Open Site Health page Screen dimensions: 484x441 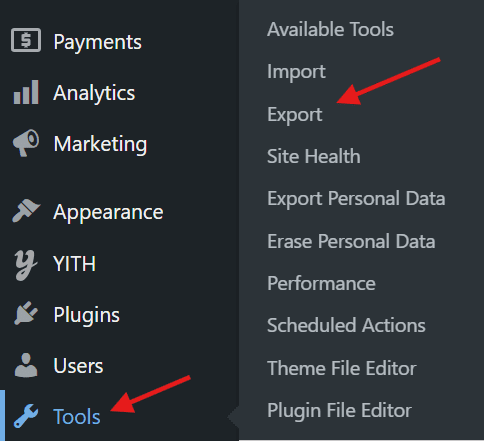pyautogui.click(x=314, y=156)
